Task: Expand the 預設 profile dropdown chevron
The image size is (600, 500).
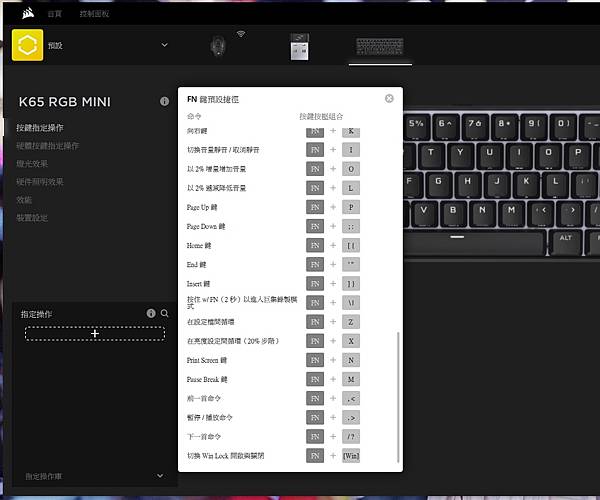Action: [164, 45]
